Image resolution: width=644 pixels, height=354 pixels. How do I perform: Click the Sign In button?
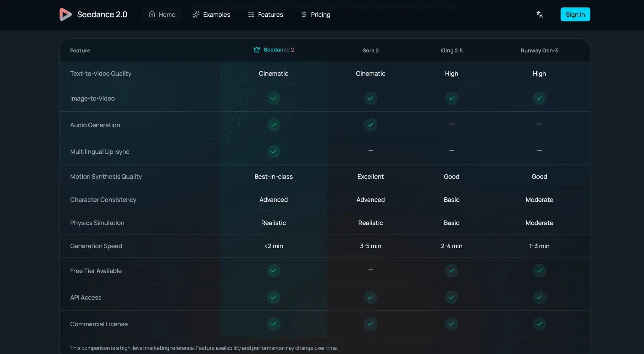pos(575,14)
